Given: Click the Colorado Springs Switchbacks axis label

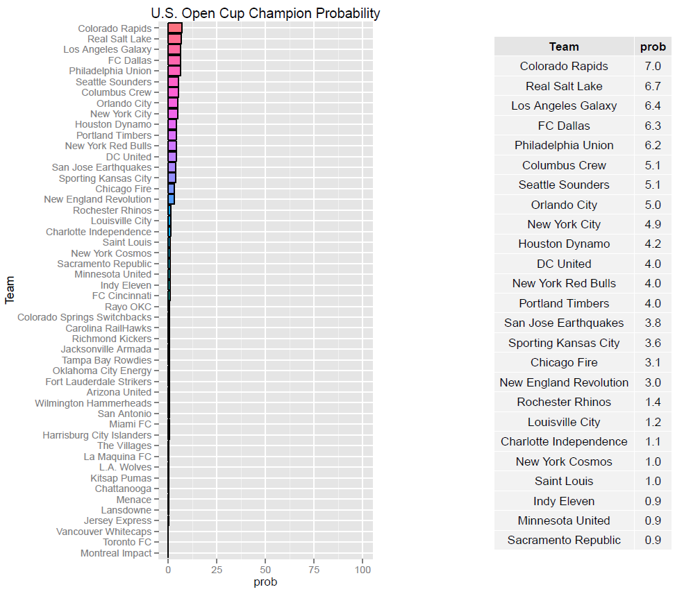Looking at the screenshot, I should tap(84, 317).
